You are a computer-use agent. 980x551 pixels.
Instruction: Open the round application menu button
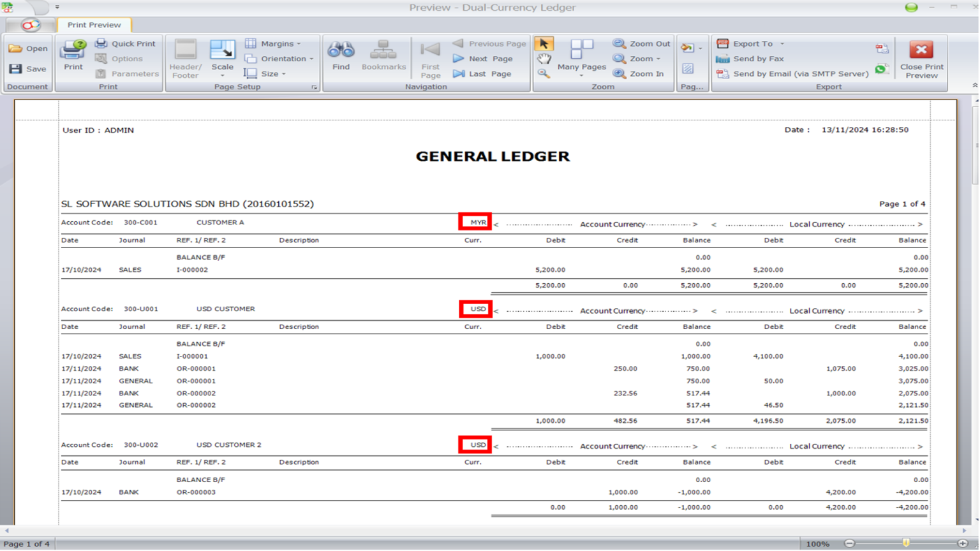tap(30, 25)
